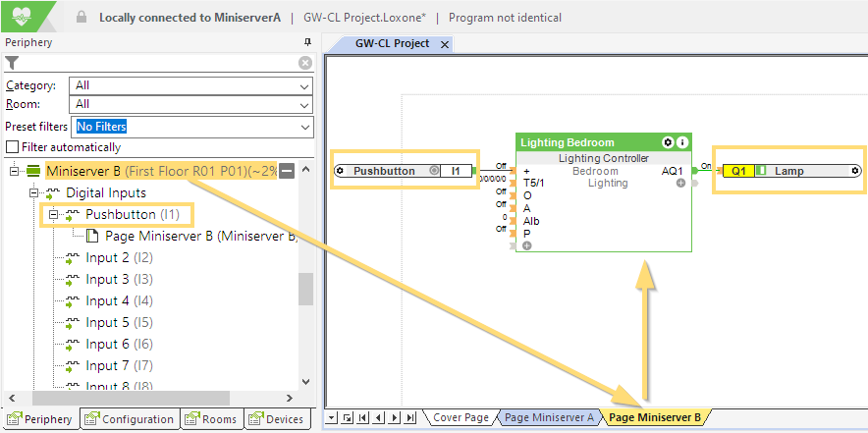Switch to the Page Miniserver A tab
Screen dimensions: 868x433
coord(549,417)
